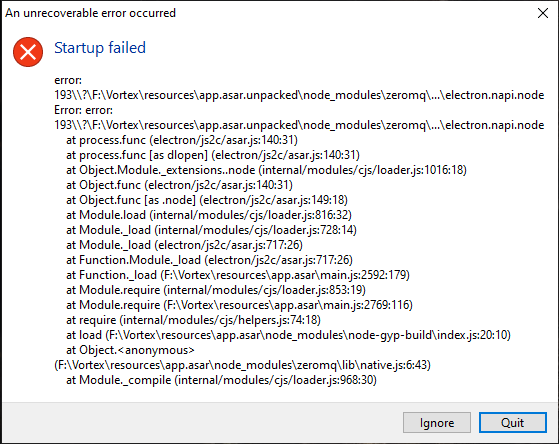Image resolution: width=559 pixels, height=444 pixels.
Task: Click the "Error: error:" line
Action: (x=83, y=110)
